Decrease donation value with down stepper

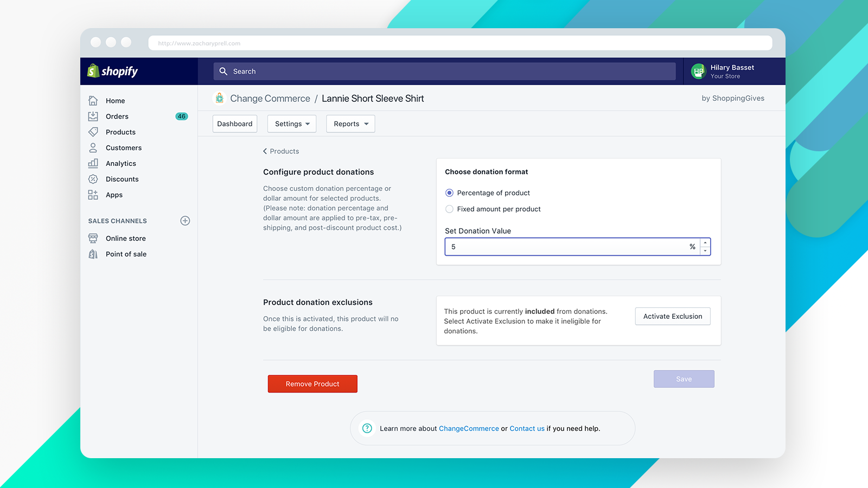point(705,251)
